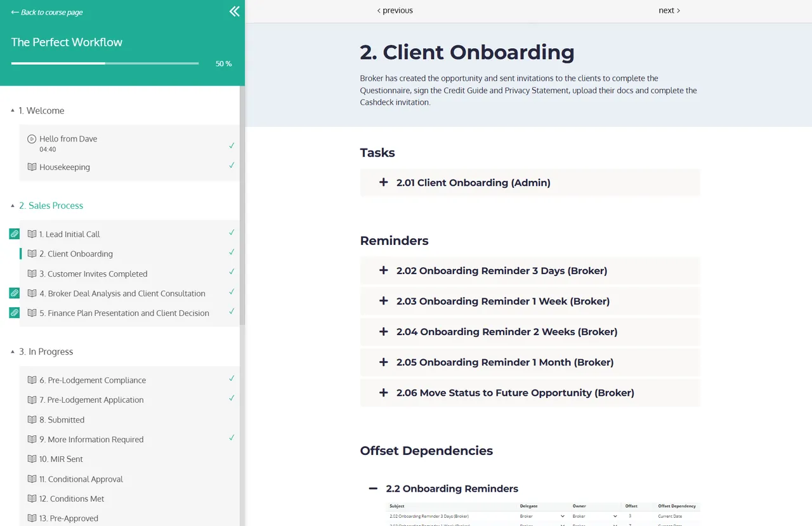Screen dimensions: 812x526
Task: Click the completion checkmark for More Information Required
Action: (232, 437)
